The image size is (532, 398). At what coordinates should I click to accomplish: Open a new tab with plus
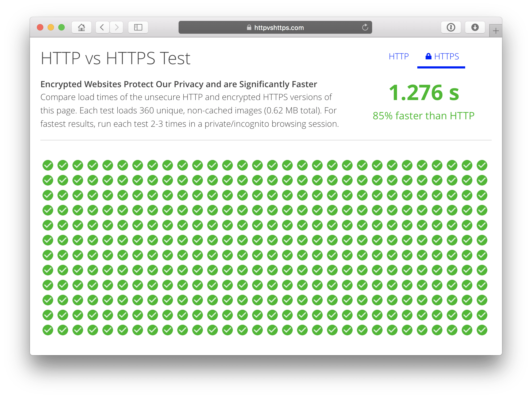click(x=496, y=31)
